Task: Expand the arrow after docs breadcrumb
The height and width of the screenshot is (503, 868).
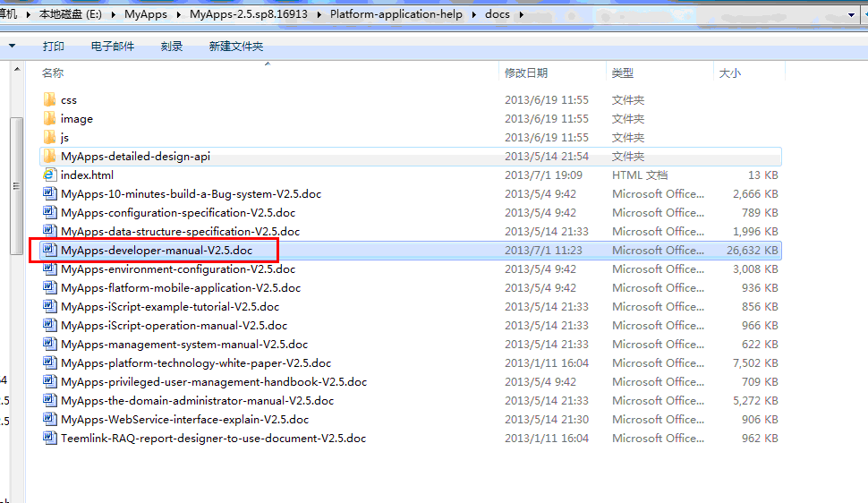Action: [x=522, y=14]
